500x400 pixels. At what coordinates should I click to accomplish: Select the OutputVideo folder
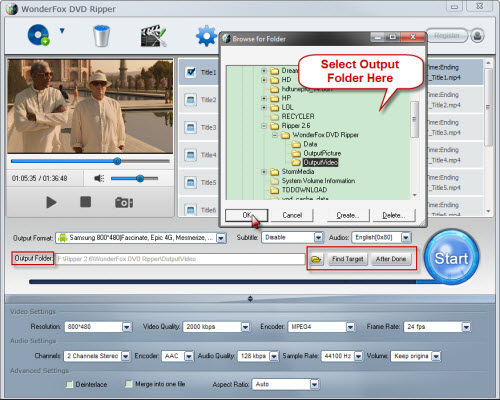[320, 162]
